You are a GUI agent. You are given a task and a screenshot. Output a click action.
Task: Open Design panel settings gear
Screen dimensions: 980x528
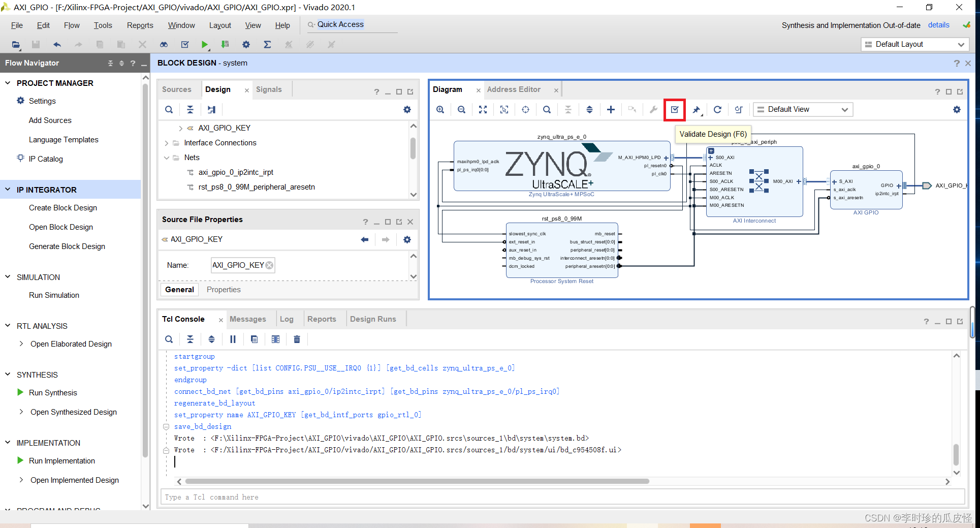(407, 109)
